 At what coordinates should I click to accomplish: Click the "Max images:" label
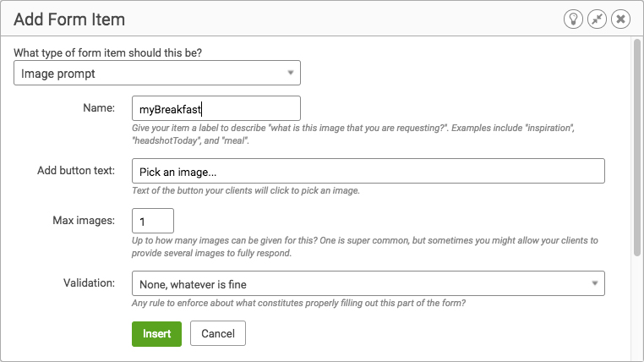pyautogui.click(x=84, y=221)
